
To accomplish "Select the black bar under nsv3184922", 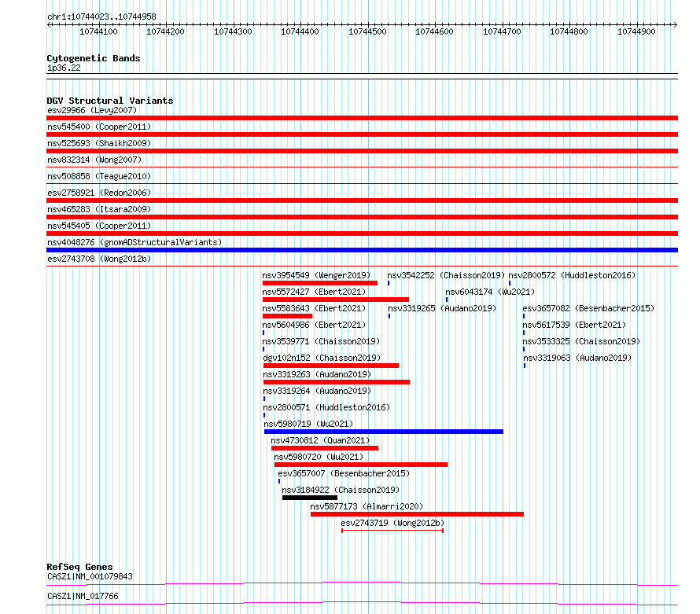I will 310,498.
